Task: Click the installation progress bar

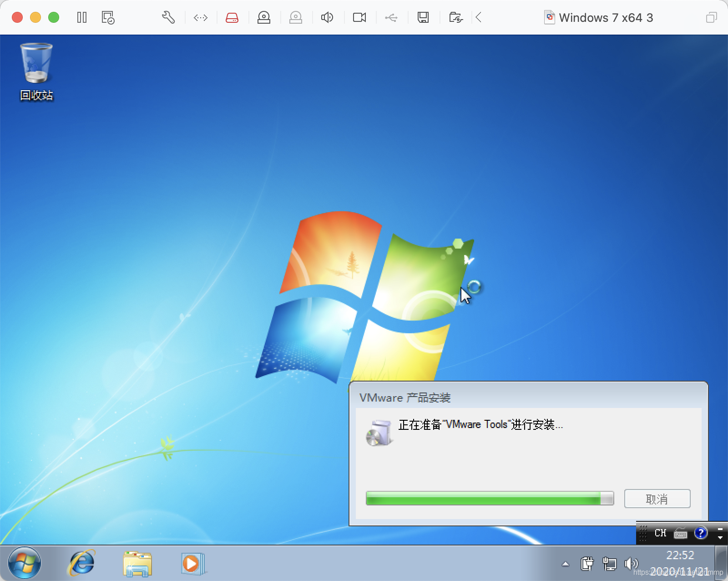Action: [490, 498]
